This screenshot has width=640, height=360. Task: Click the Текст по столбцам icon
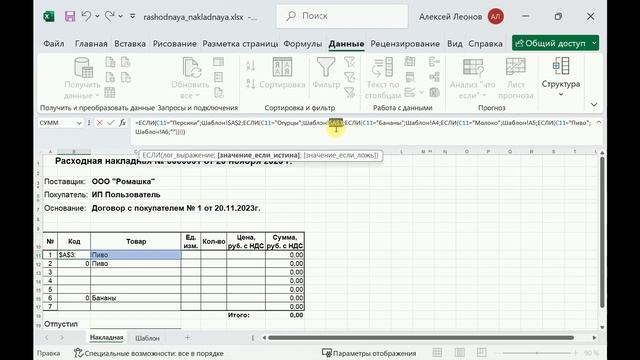click(382, 68)
